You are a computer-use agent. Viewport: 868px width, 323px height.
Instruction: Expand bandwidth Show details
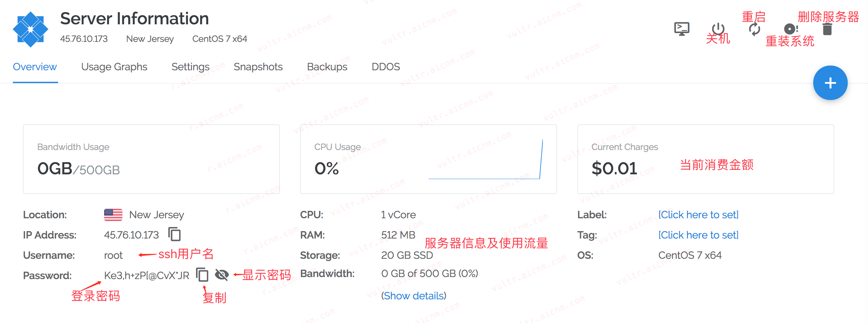coord(414,296)
